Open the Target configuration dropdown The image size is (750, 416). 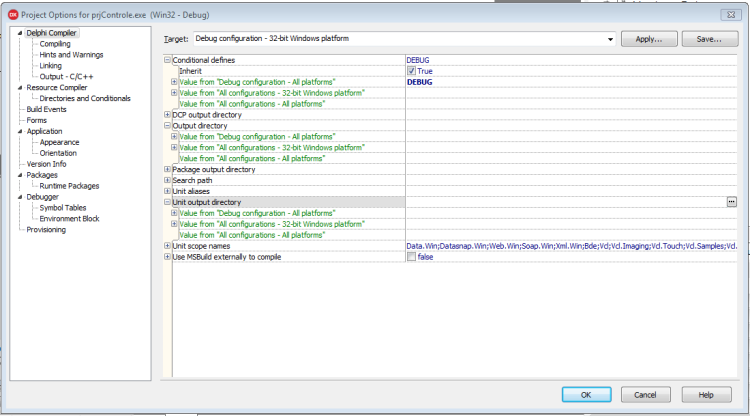point(610,39)
